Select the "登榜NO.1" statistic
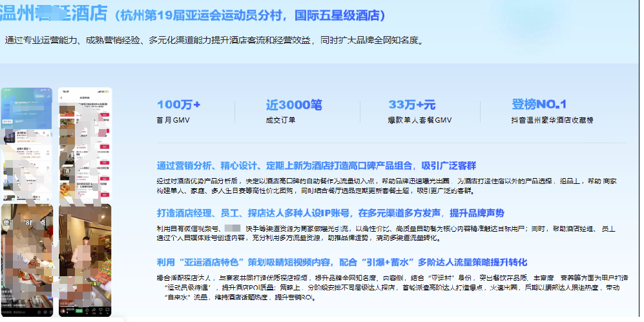 539,104
